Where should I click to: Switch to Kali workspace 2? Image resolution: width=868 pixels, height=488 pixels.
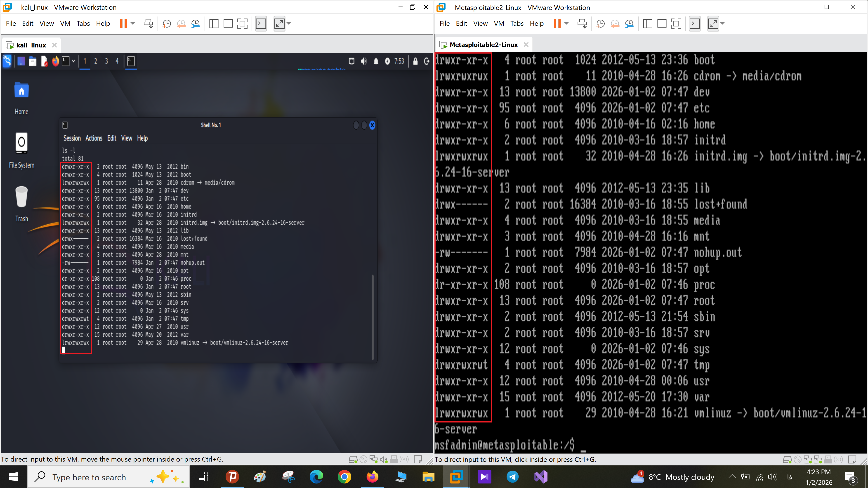coord(96,61)
